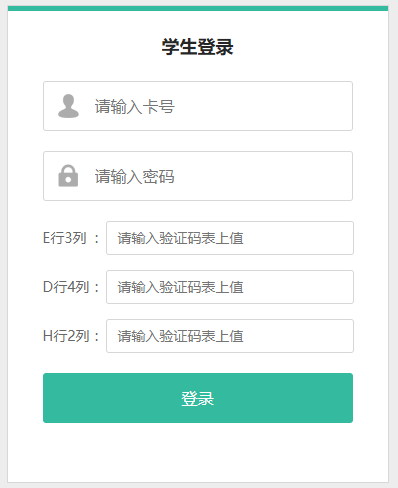The width and height of the screenshot is (398, 488).
Task: Focus the password input field
Action: [198, 176]
